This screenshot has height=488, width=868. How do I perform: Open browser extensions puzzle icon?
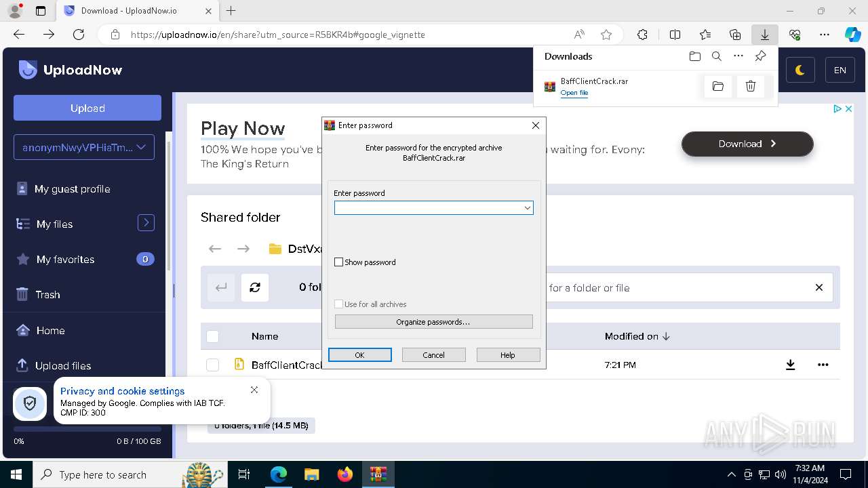click(642, 35)
